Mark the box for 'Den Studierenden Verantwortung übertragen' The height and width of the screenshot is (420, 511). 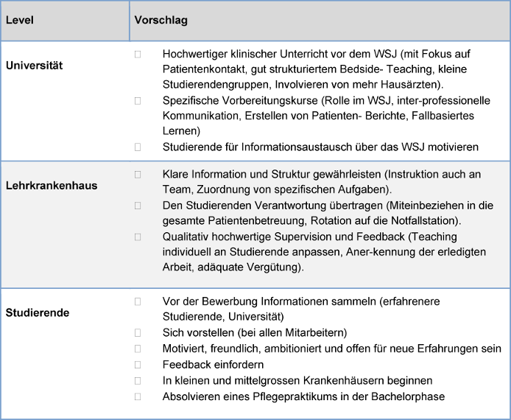click(x=138, y=205)
